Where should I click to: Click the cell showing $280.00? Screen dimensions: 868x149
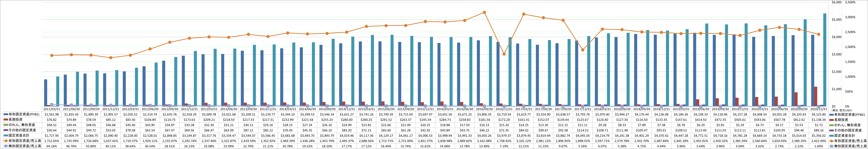click(x=347, y=119)
